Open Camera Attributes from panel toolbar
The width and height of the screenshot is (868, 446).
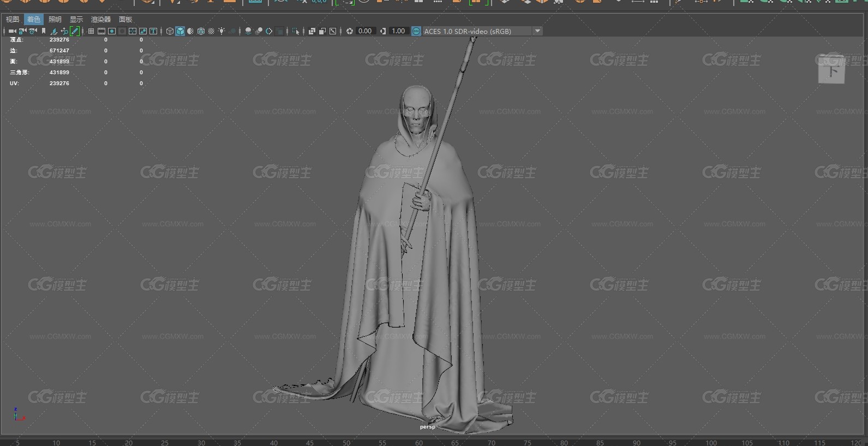pyautogui.click(x=33, y=31)
